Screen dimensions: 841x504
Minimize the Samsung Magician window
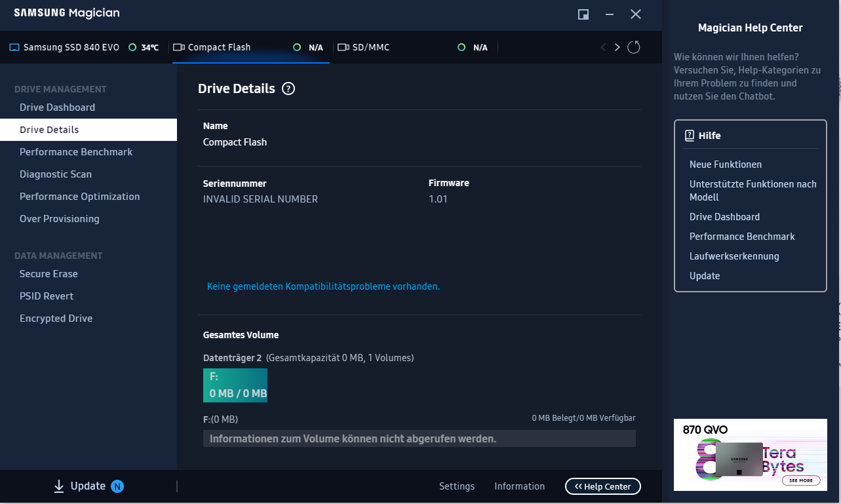(610, 14)
